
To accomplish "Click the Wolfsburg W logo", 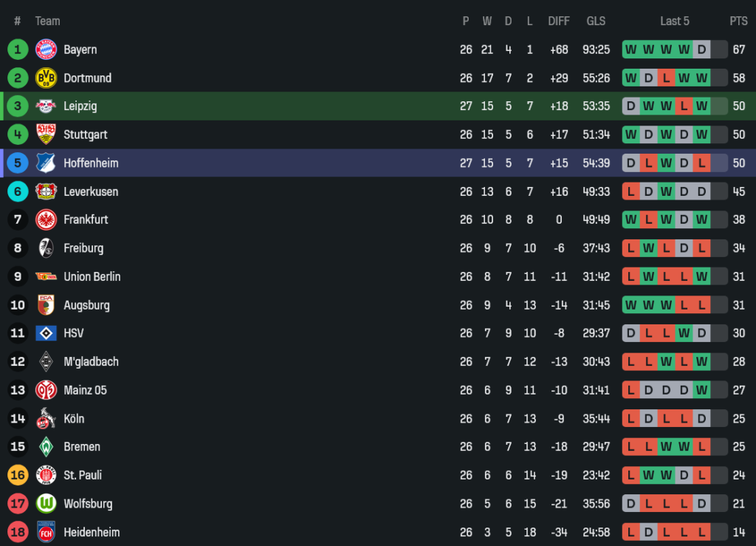I will (46, 504).
